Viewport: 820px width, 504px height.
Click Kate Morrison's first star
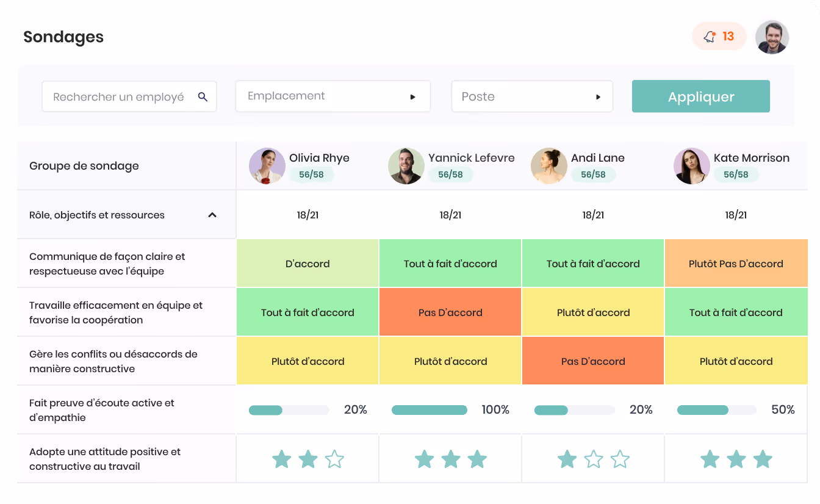pyautogui.click(x=710, y=459)
